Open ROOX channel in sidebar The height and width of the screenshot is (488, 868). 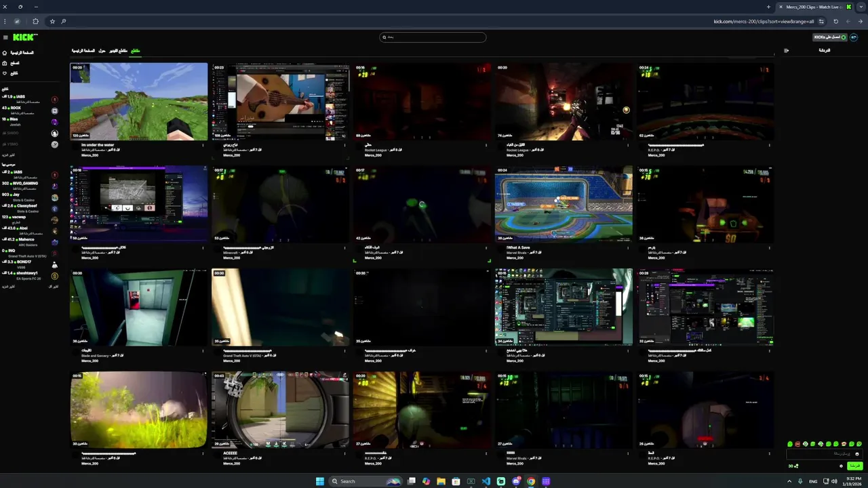click(30, 110)
